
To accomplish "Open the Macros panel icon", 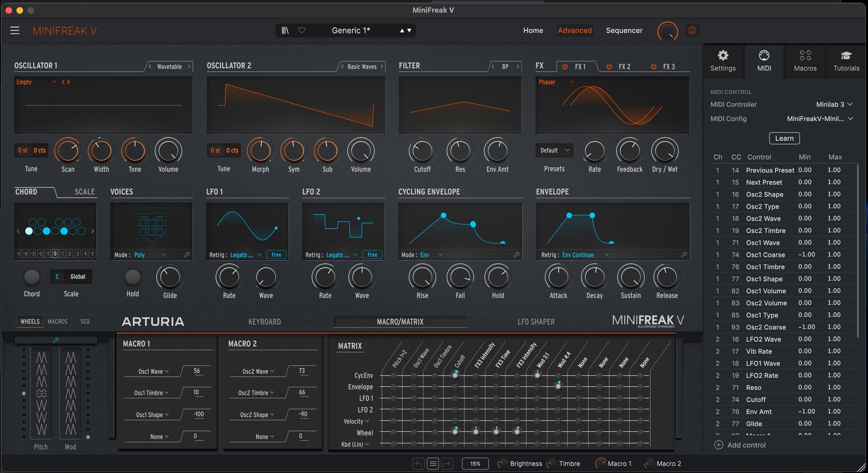I will pyautogui.click(x=805, y=61).
